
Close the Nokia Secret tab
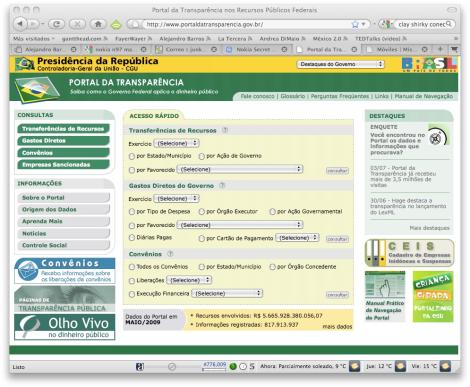click(x=284, y=50)
